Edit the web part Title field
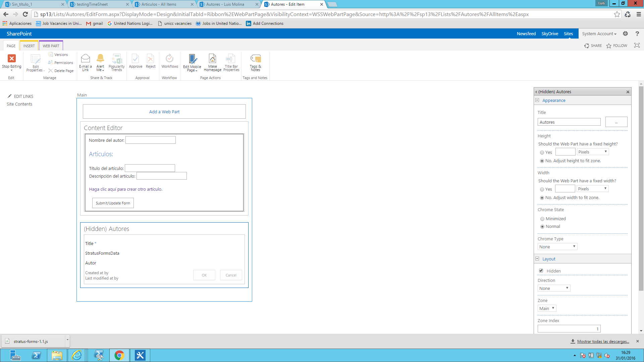 pos(569,122)
